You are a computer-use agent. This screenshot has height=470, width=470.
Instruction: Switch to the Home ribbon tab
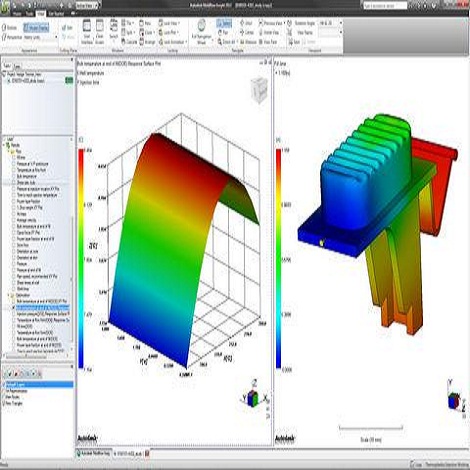click(x=16, y=14)
